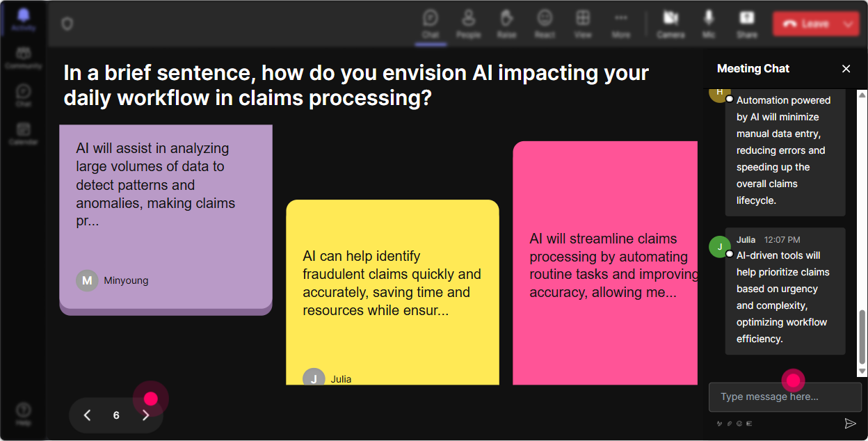This screenshot has width=868, height=441.
Task: Open Calendar in the left sidebar
Action: coord(24,134)
